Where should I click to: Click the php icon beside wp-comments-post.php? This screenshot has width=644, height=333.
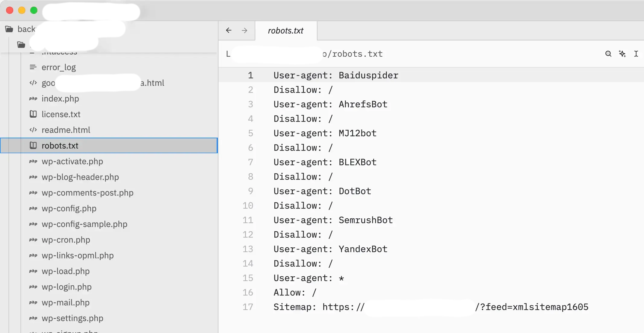coord(33,193)
